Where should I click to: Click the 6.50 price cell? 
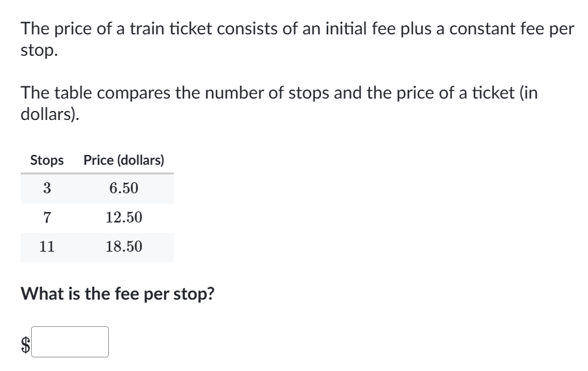(124, 188)
